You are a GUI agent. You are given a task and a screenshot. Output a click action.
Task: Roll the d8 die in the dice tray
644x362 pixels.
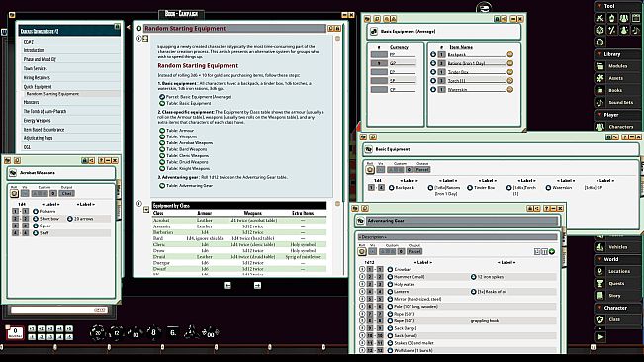click(x=153, y=332)
